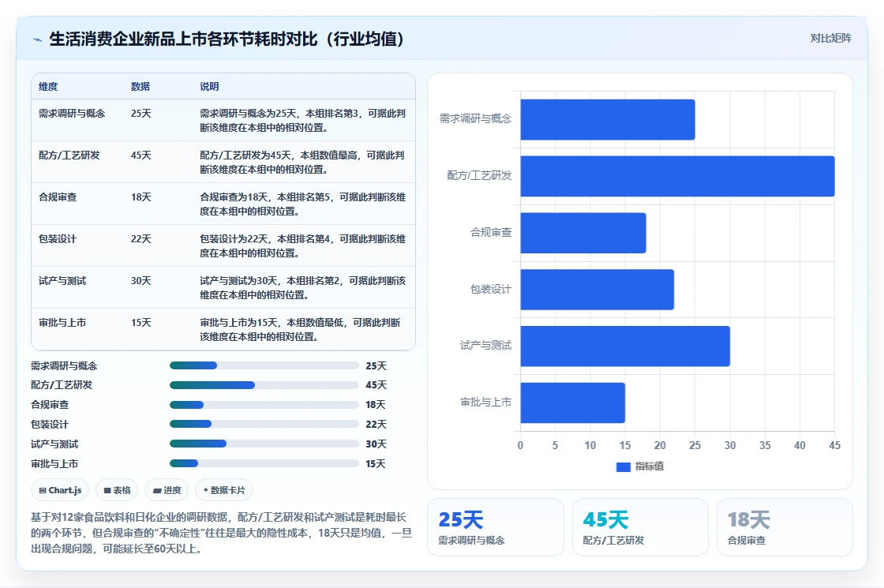Click the 说明 column header
This screenshot has height=588, width=884.
(209, 86)
